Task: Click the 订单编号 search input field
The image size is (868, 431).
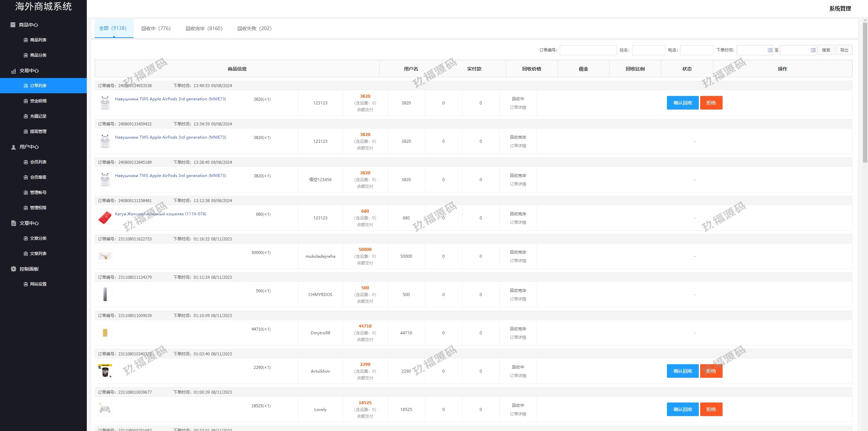Action: click(588, 50)
